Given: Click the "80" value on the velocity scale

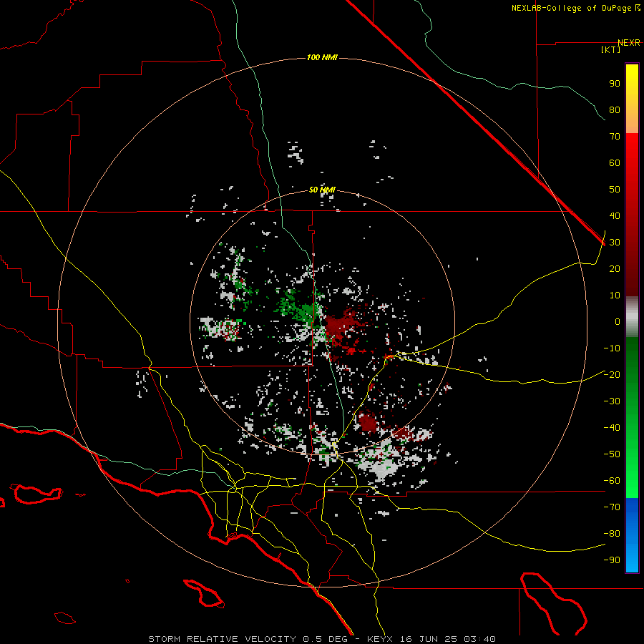Looking at the screenshot, I should (x=615, y=109).
